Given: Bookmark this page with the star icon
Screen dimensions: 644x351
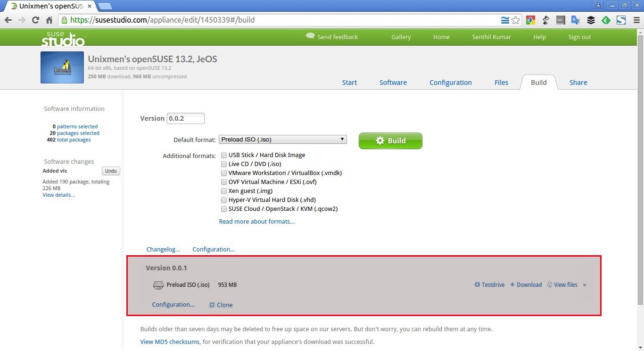Looking at the screenshot, I should pos(516,20).
